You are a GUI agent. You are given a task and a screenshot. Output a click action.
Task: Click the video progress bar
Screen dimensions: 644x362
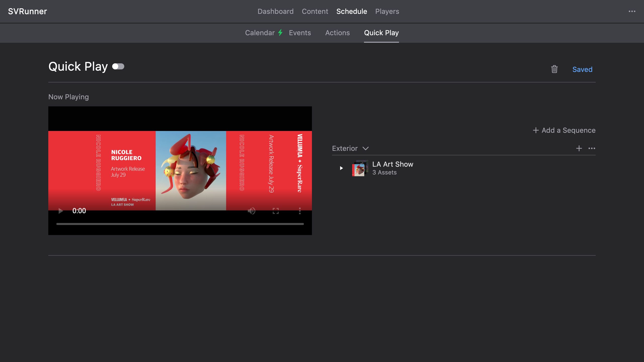(x=180, y=224)
